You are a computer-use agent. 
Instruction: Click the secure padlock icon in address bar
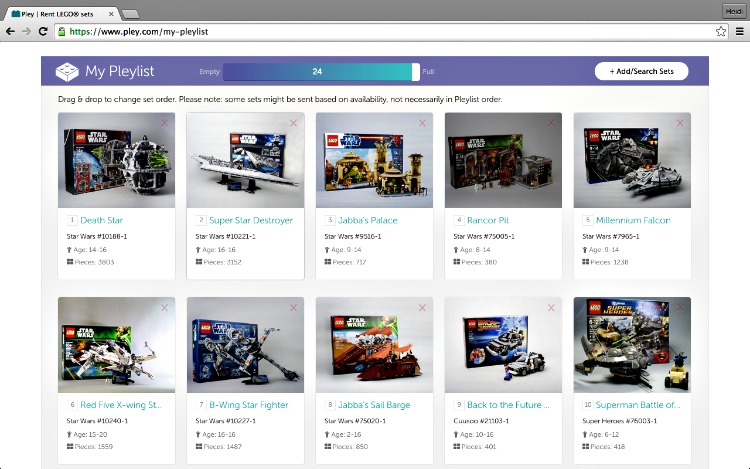point(62,32)
